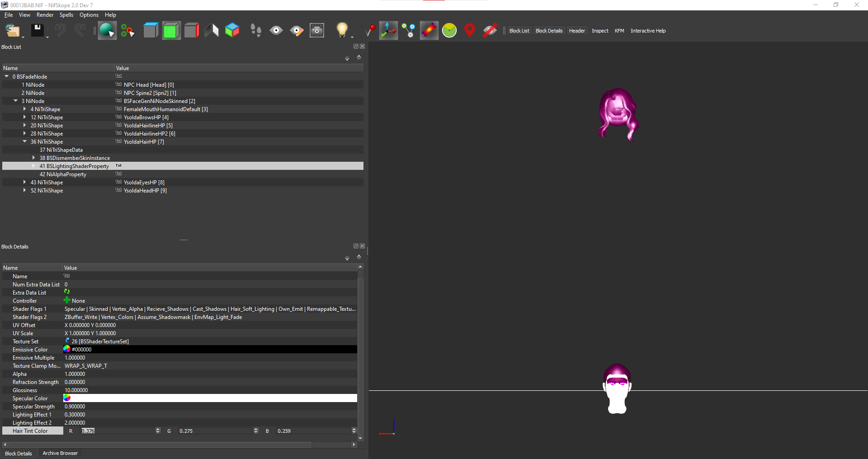Click the green front view cube icon
Image resolution: width=868 pixels, height=459 pixels.
click(x=171, y=30)
